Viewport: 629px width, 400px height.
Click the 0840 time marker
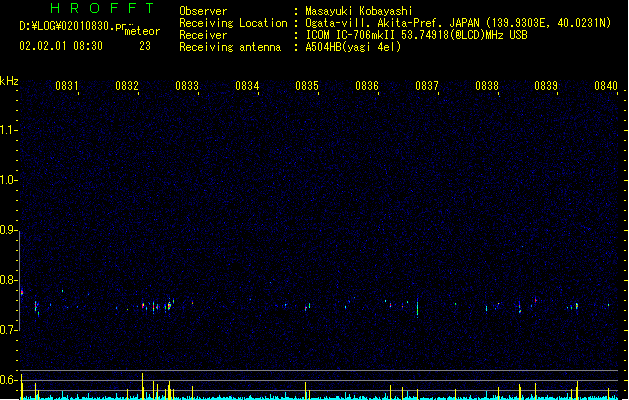coord(606,86)
